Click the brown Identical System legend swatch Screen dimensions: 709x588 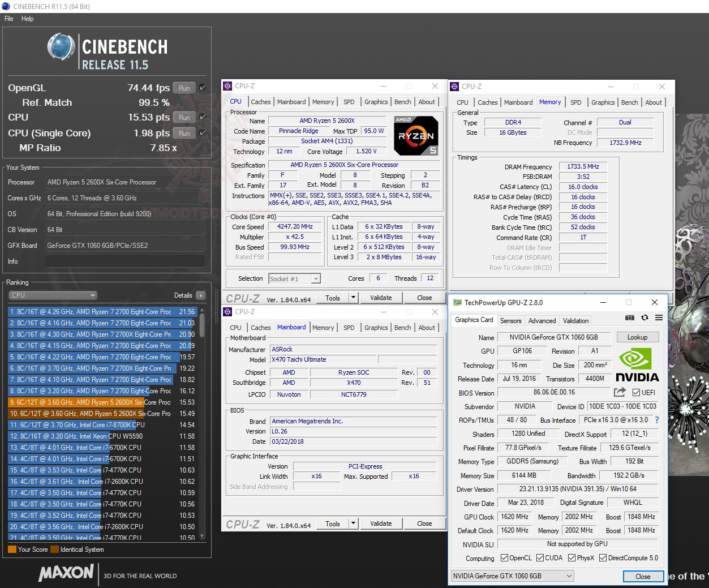pyautogui.click(x=54, y=550)
